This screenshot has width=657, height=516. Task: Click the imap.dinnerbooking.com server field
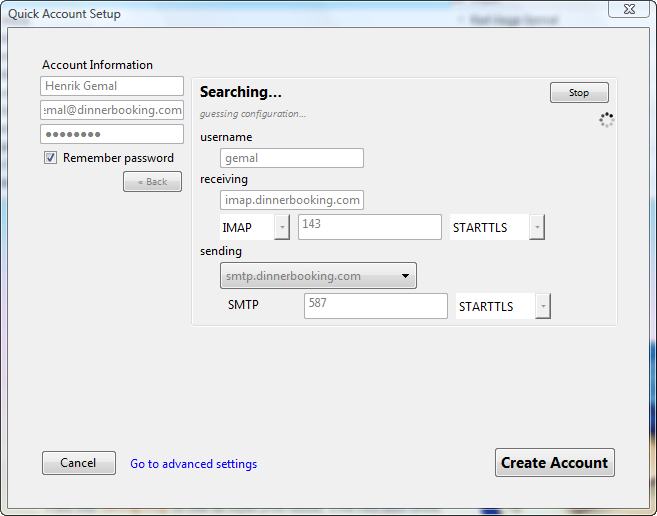click(x=292, y=200)
